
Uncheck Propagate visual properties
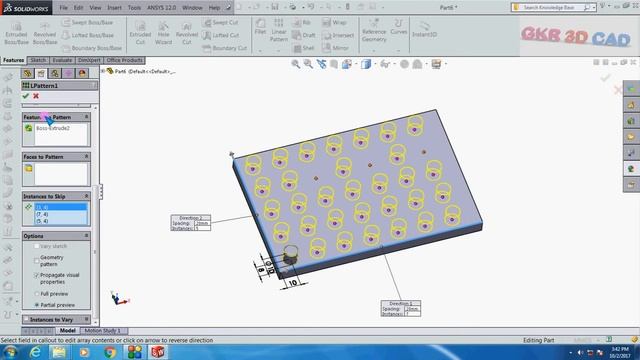tap(37, 275)
